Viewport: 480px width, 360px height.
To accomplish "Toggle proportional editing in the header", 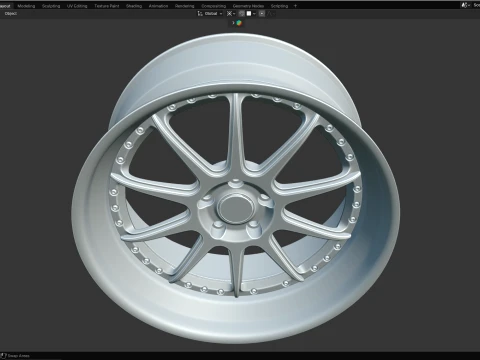I will [262, 14].
